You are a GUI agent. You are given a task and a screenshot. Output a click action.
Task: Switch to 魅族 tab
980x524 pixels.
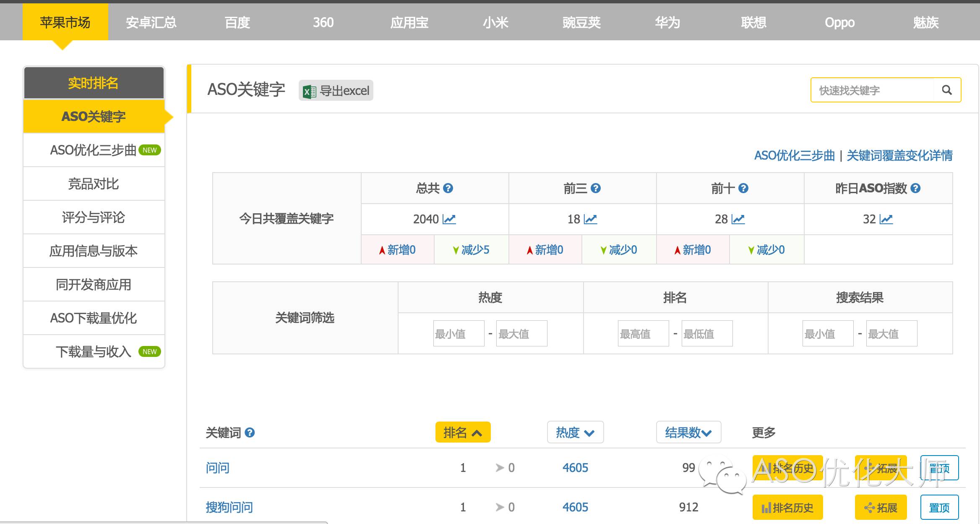point(926,22)
